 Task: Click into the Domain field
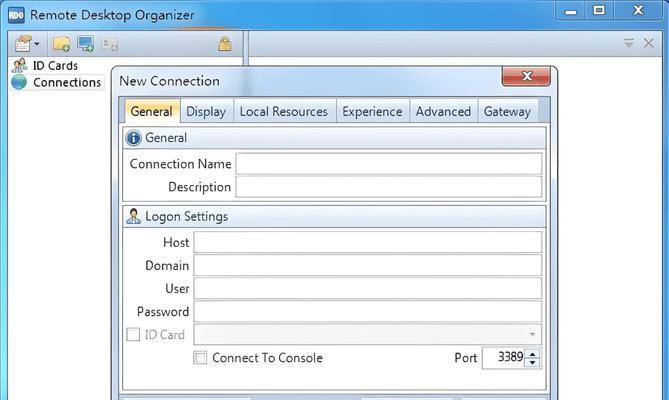click(368, 266)
